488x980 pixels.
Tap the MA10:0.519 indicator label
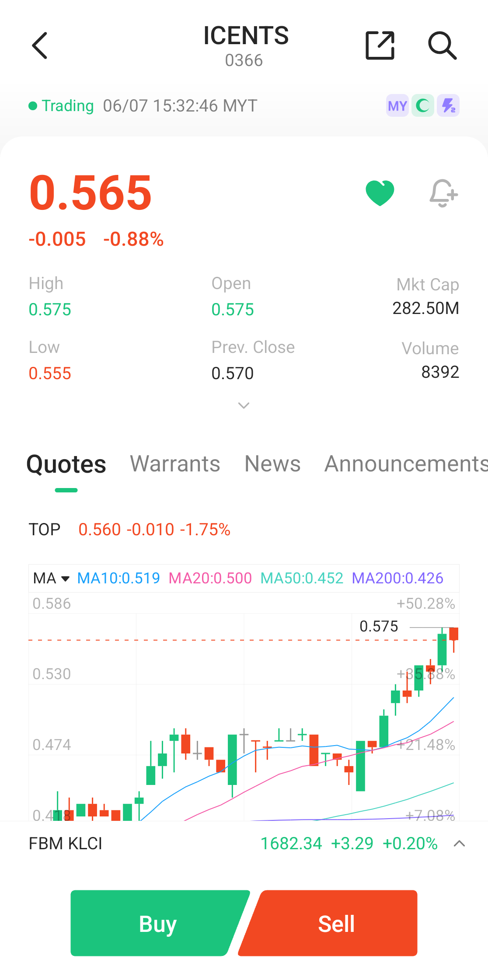click(119, 578)
